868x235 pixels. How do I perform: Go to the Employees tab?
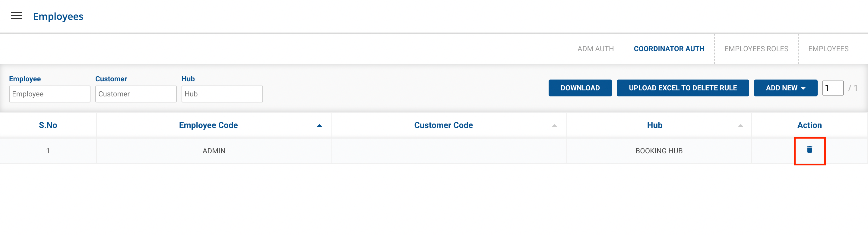[828, 49]
